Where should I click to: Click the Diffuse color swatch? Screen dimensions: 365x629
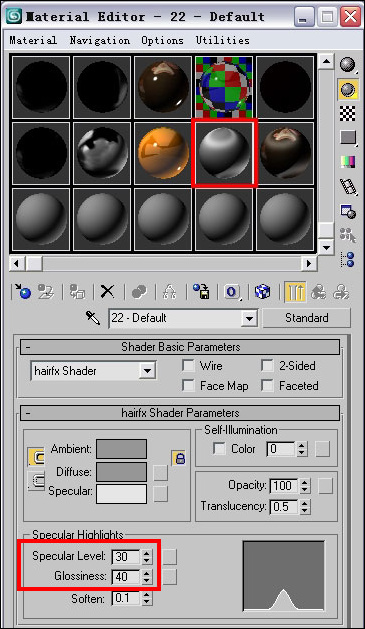[x=122, y=472]
